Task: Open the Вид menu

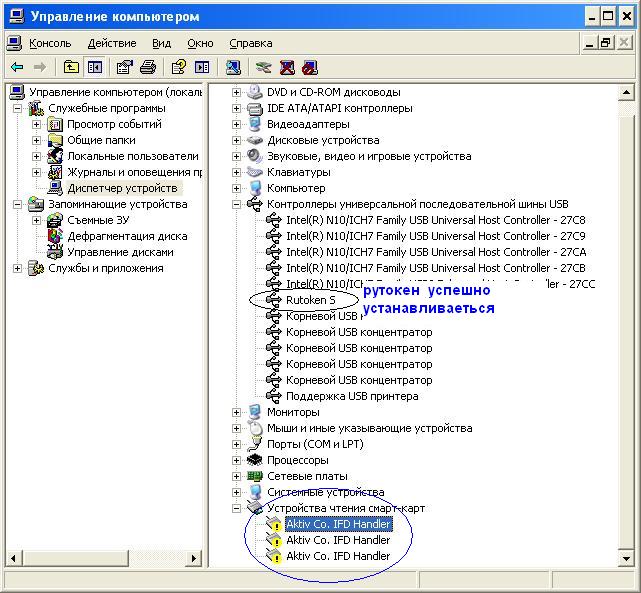Action: click(162, 43)
